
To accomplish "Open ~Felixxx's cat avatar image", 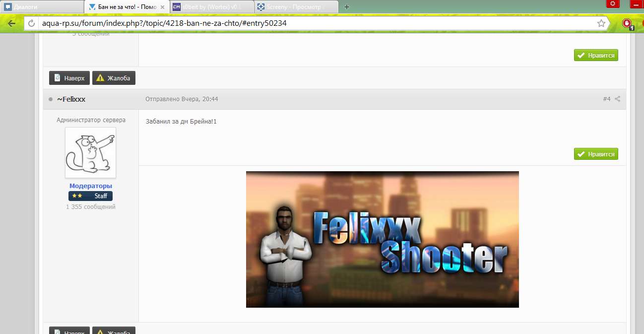I will coord(90,153).
